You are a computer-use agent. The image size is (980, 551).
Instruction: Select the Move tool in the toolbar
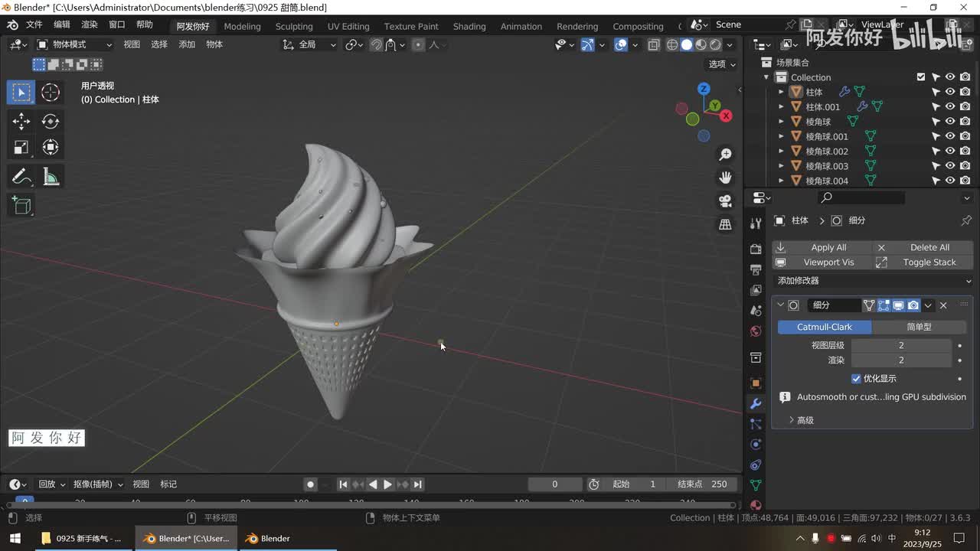(x=21, y=121)
